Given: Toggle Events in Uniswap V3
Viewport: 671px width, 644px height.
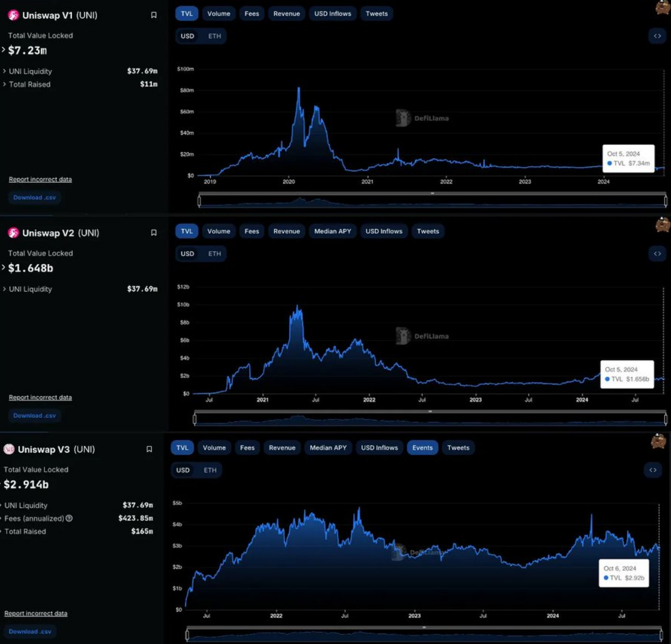Looking at the screenshot, I should pyautogui.click(x=422, y=448).
